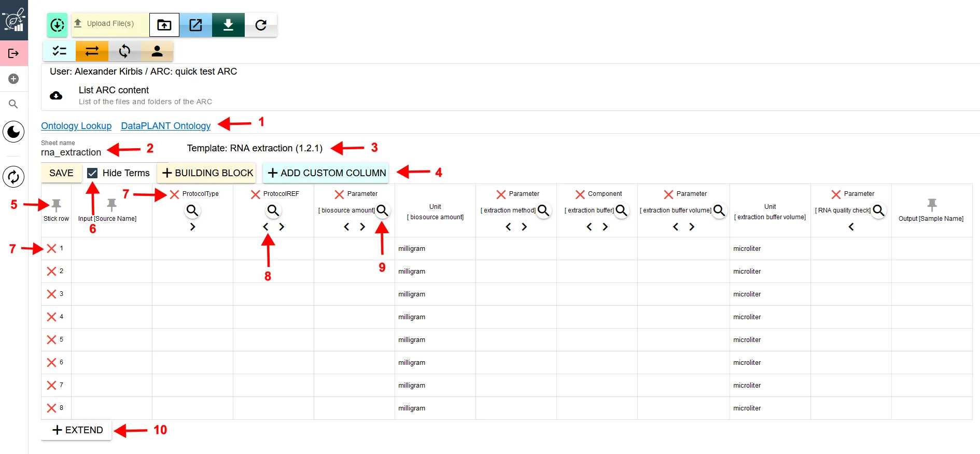Screen dimensions: 980x454
Task: Uncheck the Hide Terms checkbox
Action: 92,173
